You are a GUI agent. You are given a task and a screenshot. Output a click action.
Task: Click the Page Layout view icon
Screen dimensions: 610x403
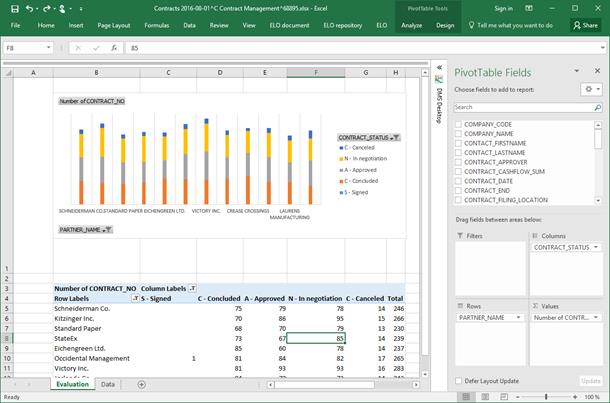(x=485, y=397)
